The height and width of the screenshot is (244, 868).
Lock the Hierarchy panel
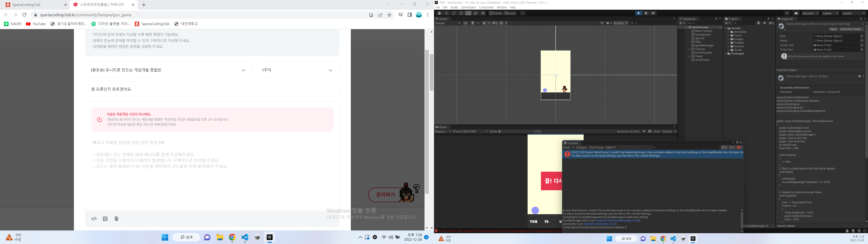tap(716, 19)
